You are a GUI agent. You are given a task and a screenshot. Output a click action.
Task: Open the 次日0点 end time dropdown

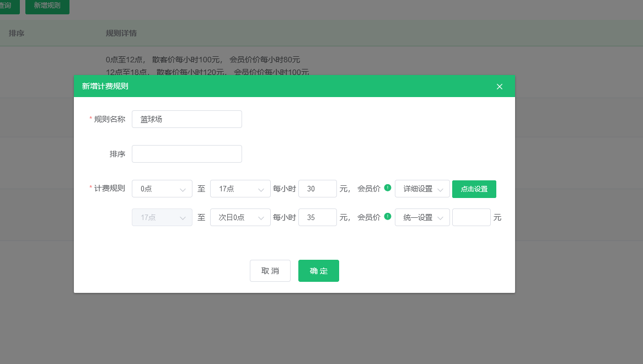pyautogui.click(x=240, y=217)
